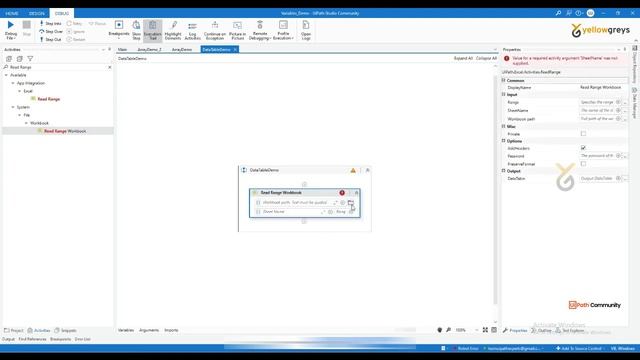The width and height of the screenshot is (640, 360).
Task: Click the SheetName property field
Action: click(597, 110)
